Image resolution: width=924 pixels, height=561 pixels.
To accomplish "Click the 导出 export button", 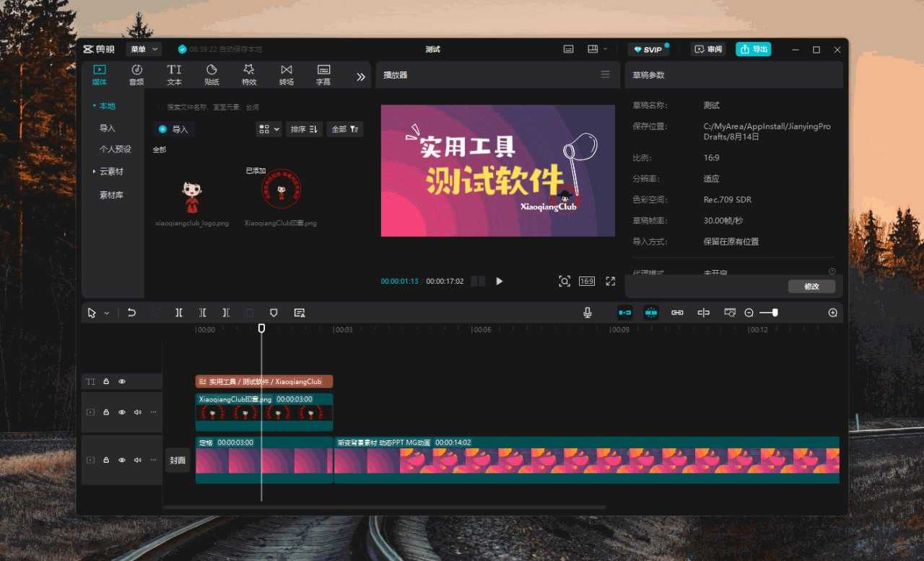I will click(x=754, y=49).
